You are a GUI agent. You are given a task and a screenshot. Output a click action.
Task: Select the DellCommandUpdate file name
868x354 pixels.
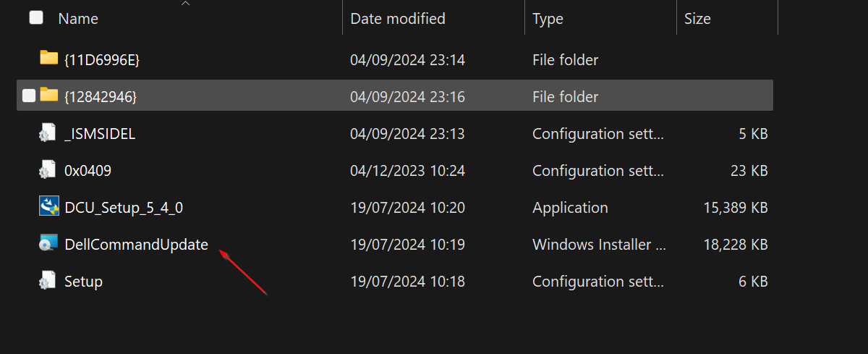136,245
